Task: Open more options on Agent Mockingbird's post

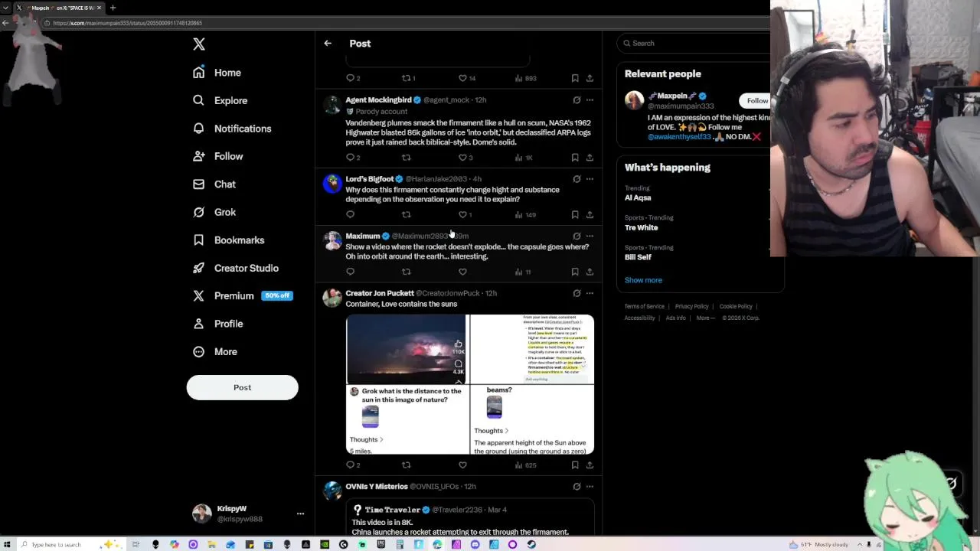Action: 590,100
